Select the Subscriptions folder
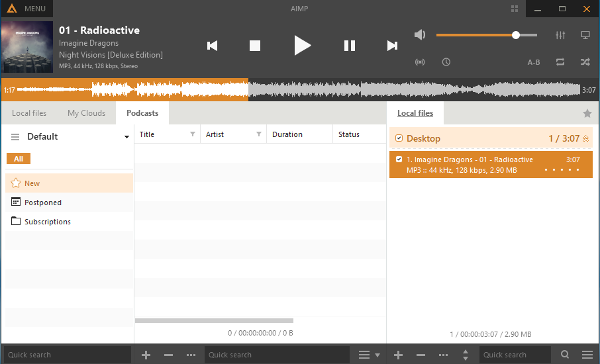 click(70, 222)
